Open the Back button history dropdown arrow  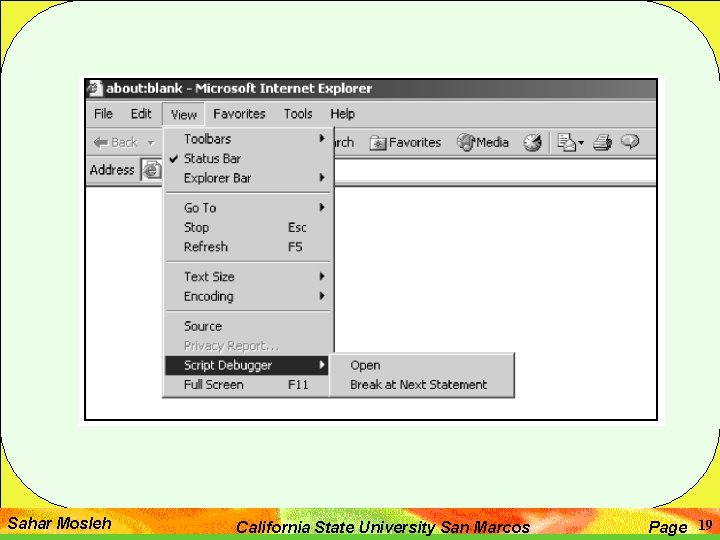click(151, 143)
